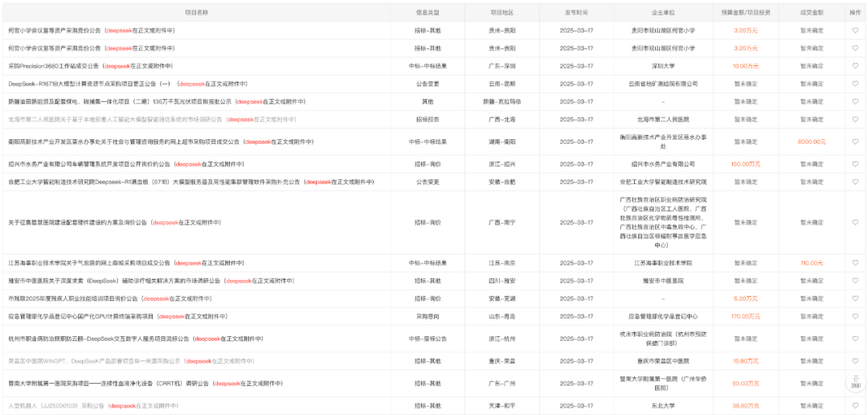
Task: Favorite the 衡阳高新技术产业开发区 row heart
Action: tap(854, 142)
